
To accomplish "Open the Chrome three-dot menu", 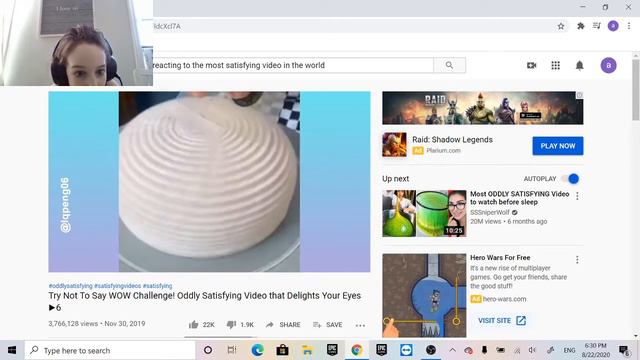I will [629, 26].
